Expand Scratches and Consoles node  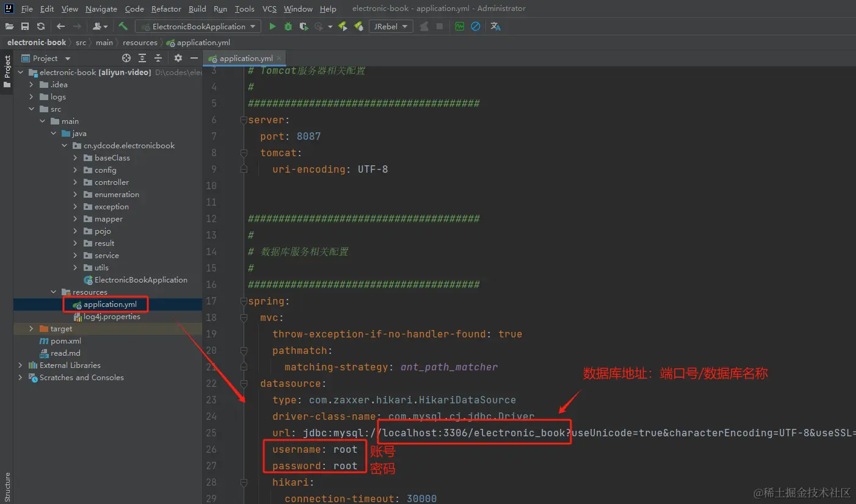20,377
